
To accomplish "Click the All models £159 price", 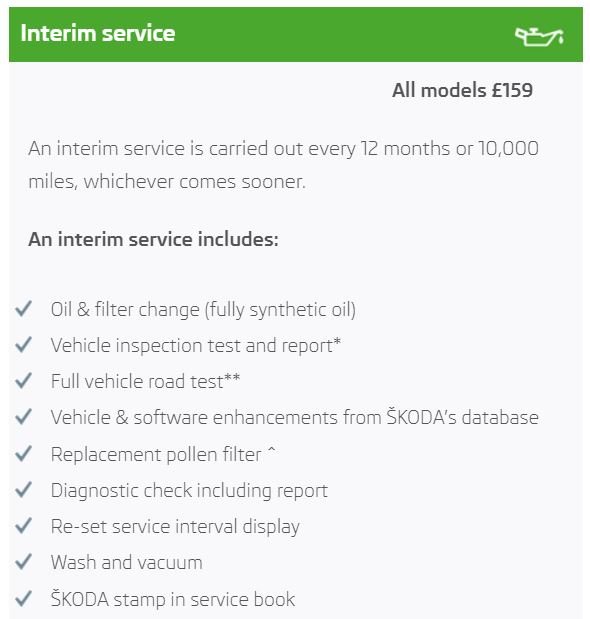I will pos(462,90).
